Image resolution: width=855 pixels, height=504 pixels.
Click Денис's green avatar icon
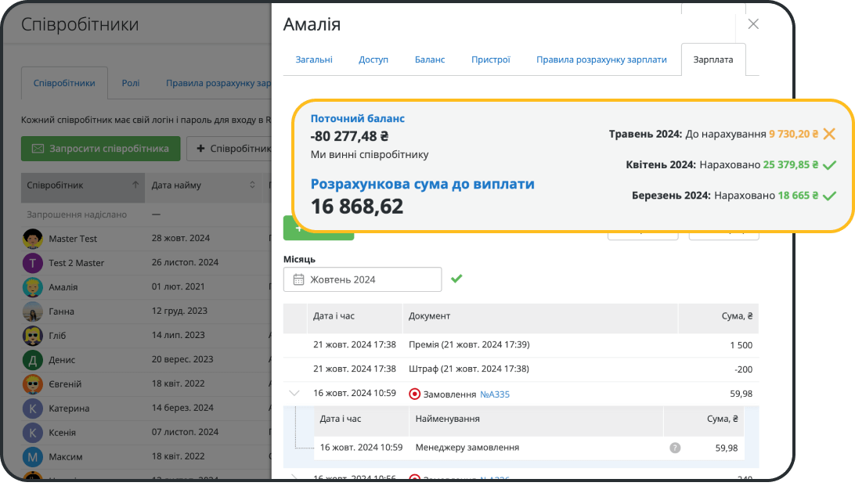32,359
